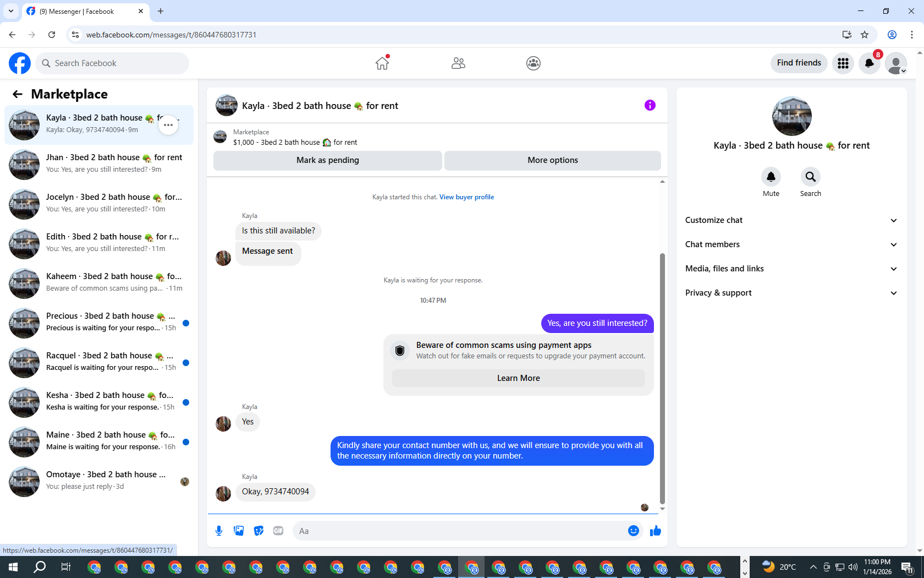This screenshot has width=924, height=578.
Task: Click the browser address bar URL
Action: (171, 35)
